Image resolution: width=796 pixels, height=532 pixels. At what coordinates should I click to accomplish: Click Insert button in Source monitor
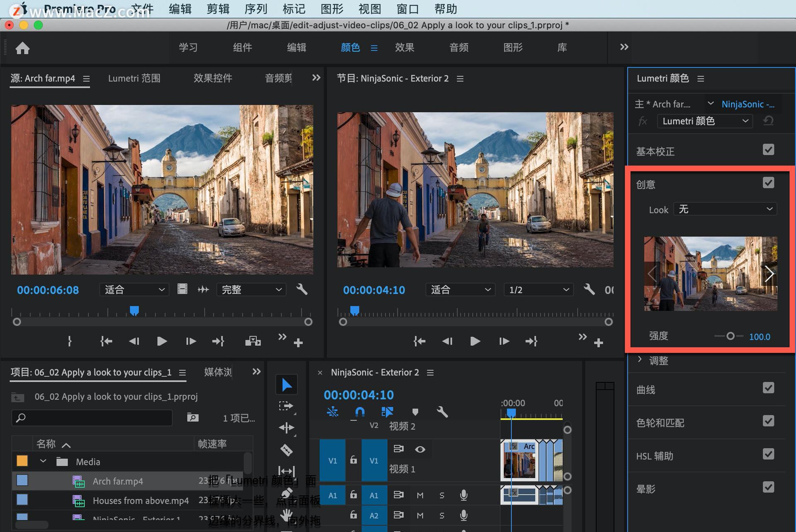(x=252, y=341)
